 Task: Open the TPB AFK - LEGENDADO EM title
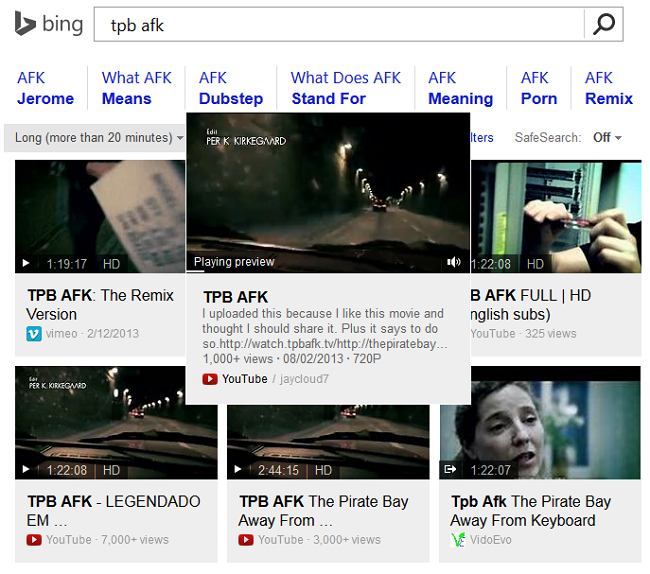tap(114, 511)
